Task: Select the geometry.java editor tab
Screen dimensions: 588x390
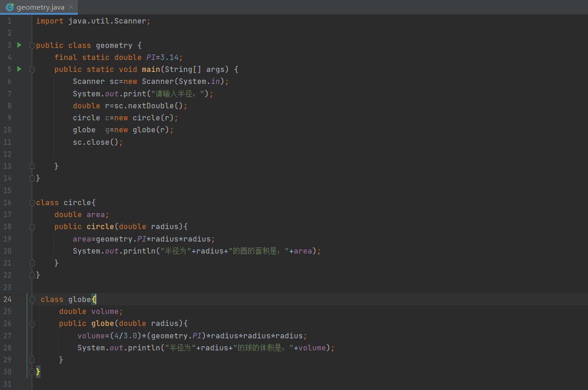Action: [x=39, y=7]
